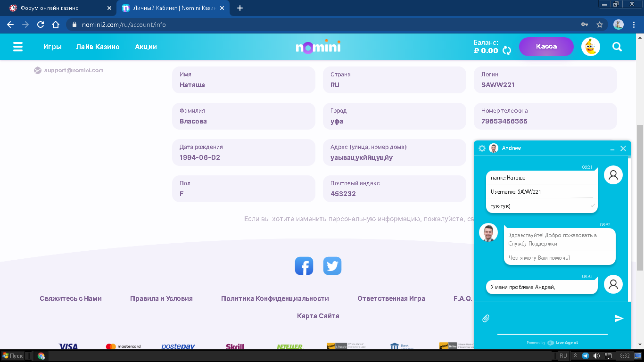This screenshot has height=362, width=644.
Task: Click the site padlock icon
Action: [x=74, y=25]
